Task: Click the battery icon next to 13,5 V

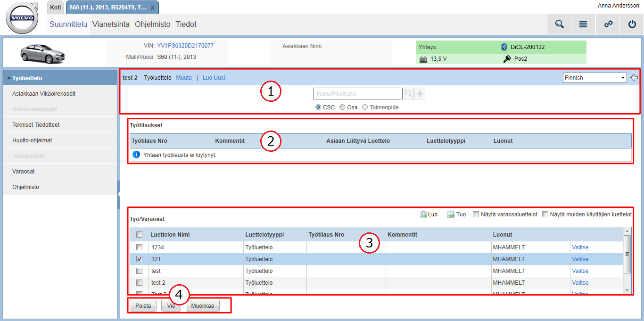Action: click(x=423, y=59)
